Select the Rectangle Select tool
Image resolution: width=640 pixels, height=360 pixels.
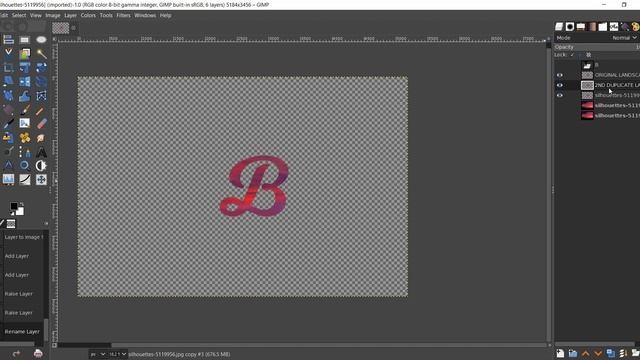pos(24,40)
